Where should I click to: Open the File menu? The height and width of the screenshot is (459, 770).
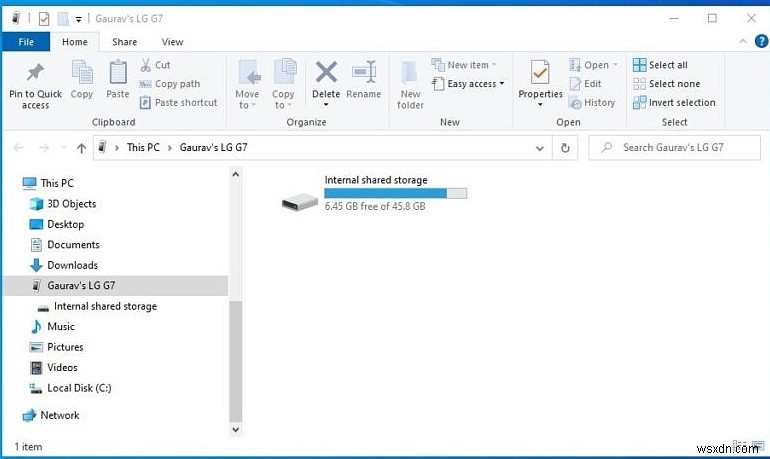pyautogui.click(x=26, y=42)
